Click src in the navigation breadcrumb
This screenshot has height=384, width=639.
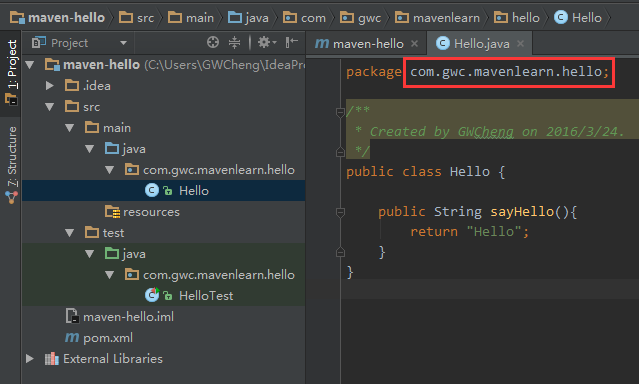tap(137, 18)
